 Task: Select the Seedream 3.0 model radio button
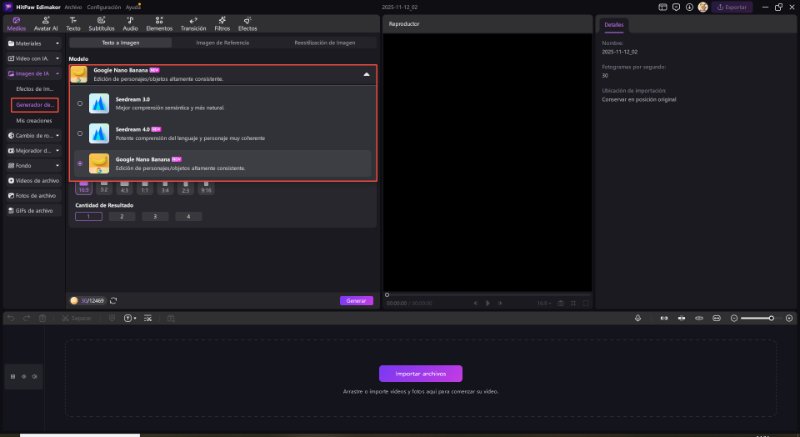80,103
